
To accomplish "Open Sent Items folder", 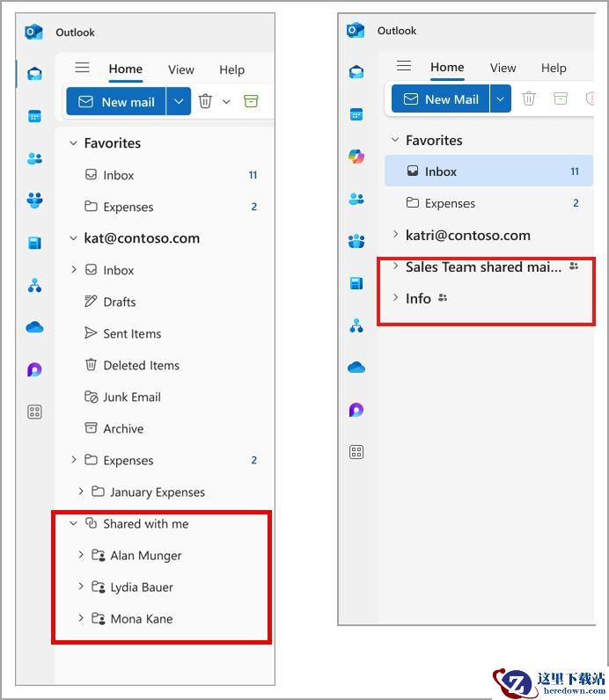I will (165, 333).
